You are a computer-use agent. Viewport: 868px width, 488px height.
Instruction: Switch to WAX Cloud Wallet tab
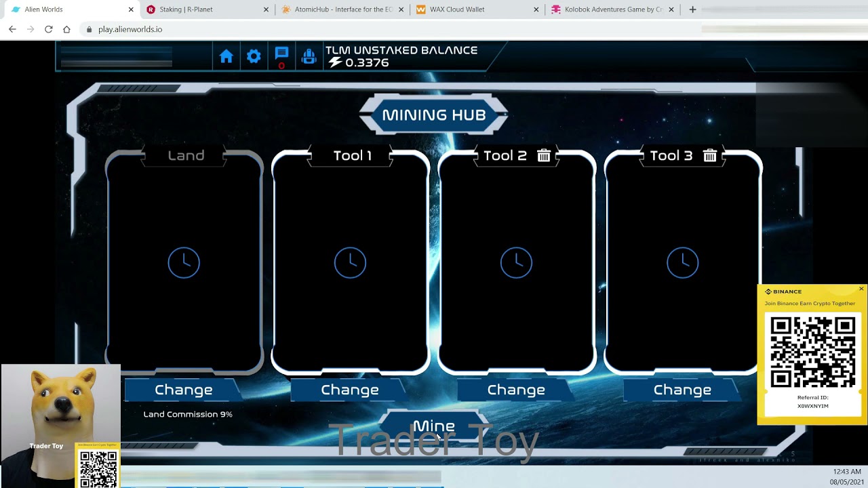coord(477,9)
